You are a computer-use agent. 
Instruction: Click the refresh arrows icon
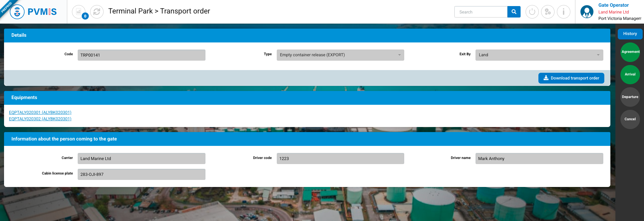(97, 12)
